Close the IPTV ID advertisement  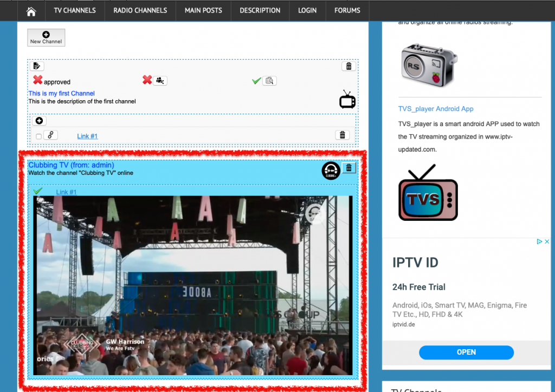(x=547, y=241)
